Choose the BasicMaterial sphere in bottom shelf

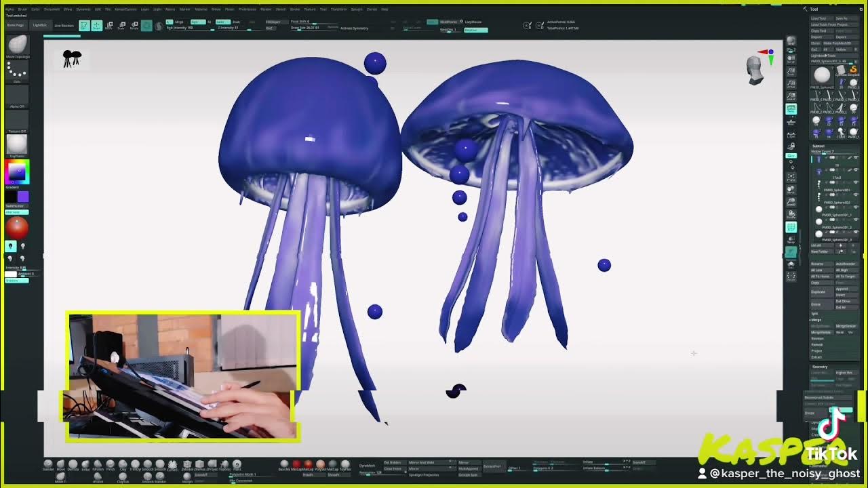284,464
